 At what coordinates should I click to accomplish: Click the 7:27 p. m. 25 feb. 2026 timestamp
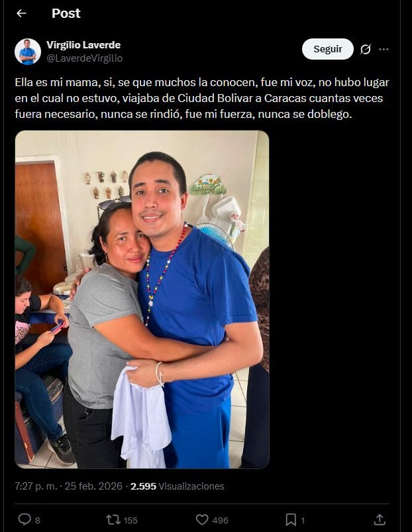(x=68, y=486)
